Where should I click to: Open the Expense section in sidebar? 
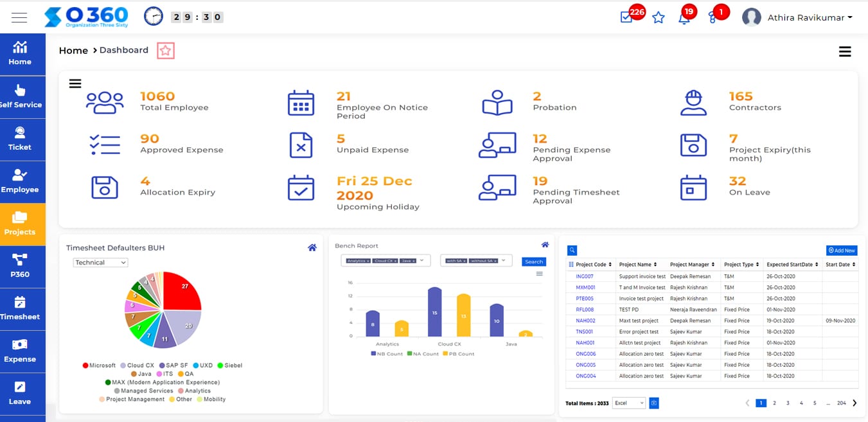tap(22, 351)
